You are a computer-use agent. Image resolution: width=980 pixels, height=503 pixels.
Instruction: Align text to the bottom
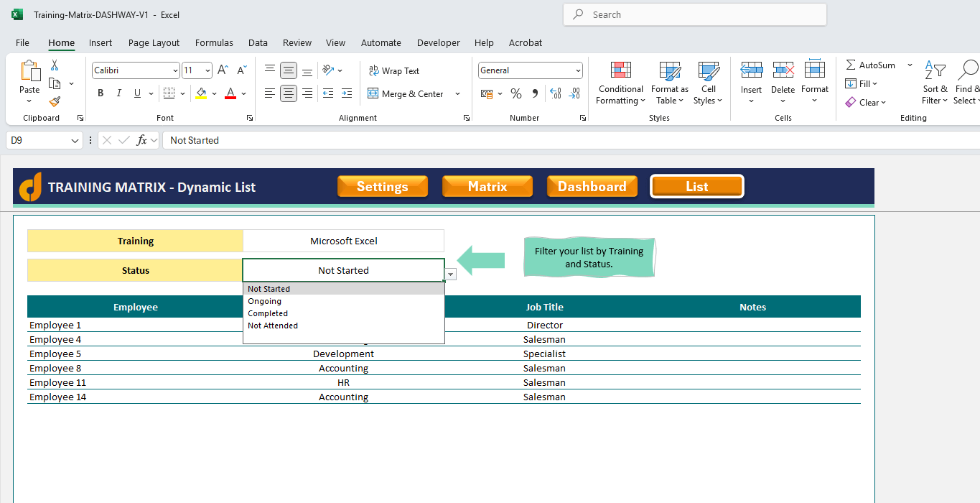click(307, 70)
